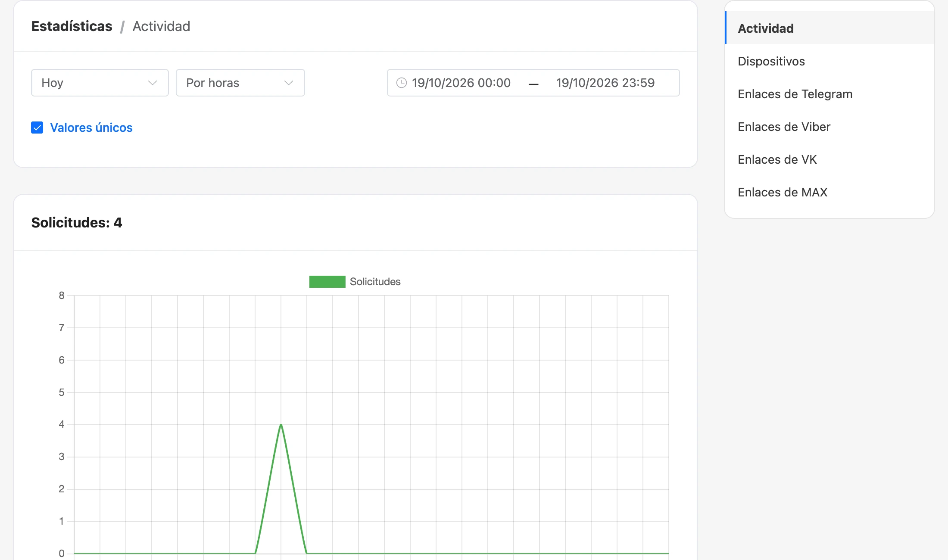Image resolution: width=948 pixels, height=560 pixels.
Task: Click the Valores únicos label text
Action: [x=91, y=128]
